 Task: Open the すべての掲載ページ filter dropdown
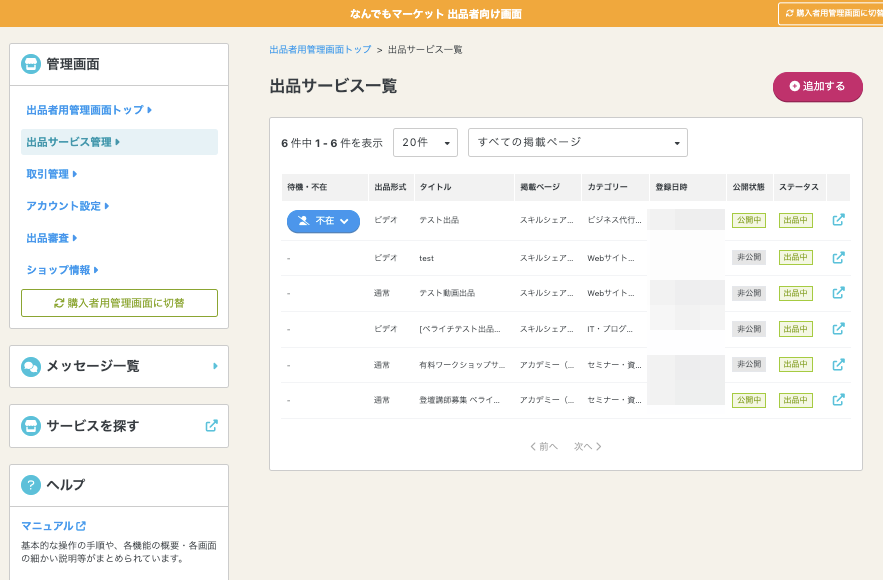[577, 143]
